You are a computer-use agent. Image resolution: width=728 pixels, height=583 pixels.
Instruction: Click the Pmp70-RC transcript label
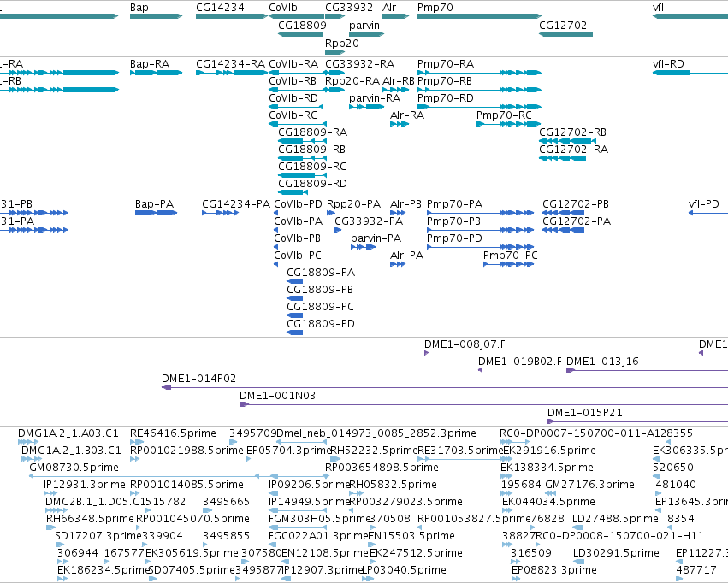(504, 115)
